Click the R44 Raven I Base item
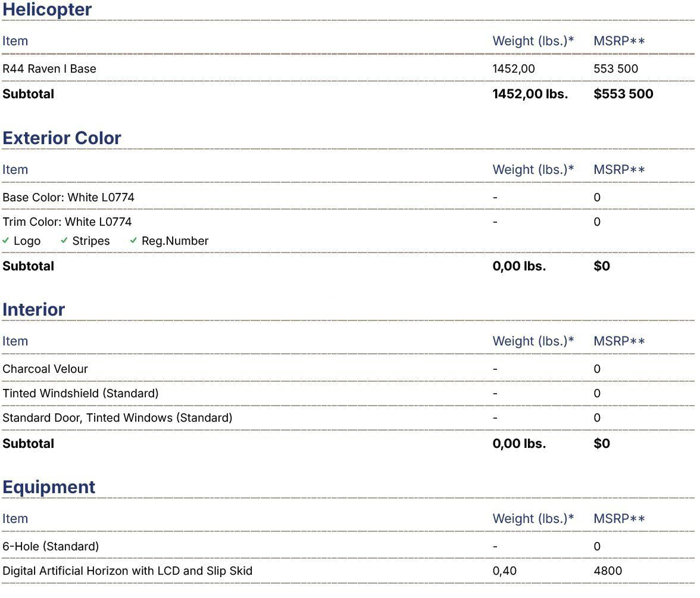 pos(49,68)
